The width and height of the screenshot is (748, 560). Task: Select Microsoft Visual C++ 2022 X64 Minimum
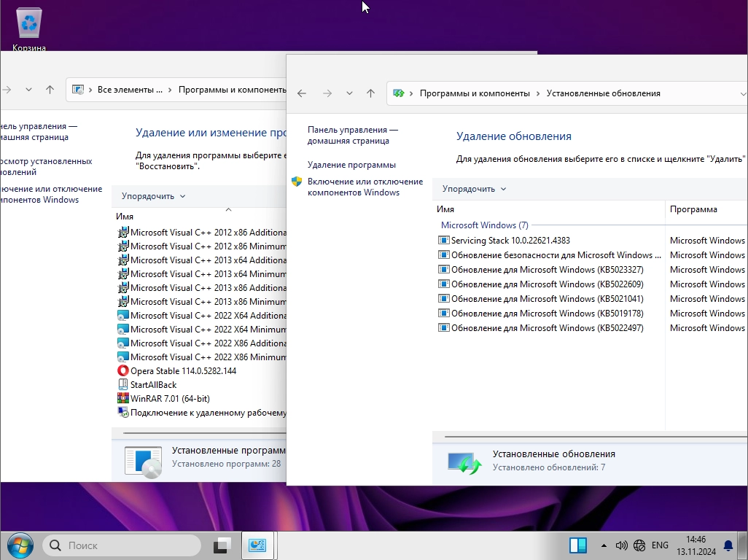(202, 329)
